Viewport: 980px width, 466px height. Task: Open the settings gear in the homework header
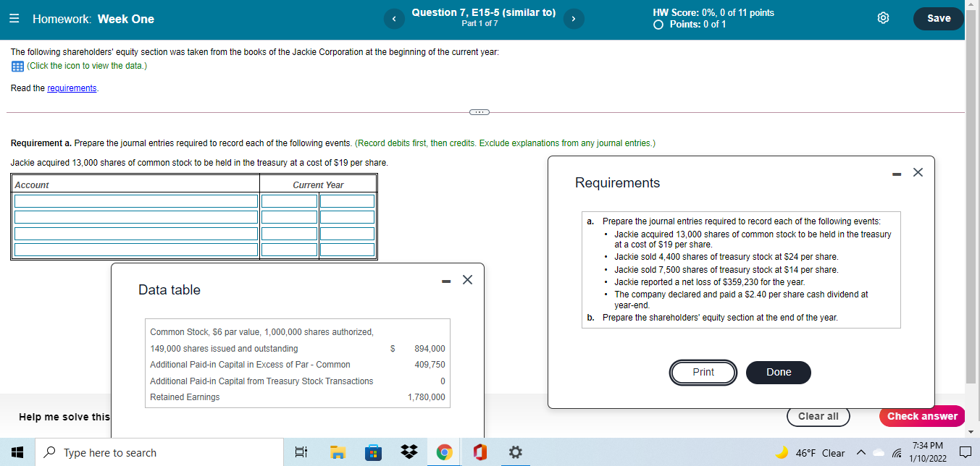[x=883, y=17]
